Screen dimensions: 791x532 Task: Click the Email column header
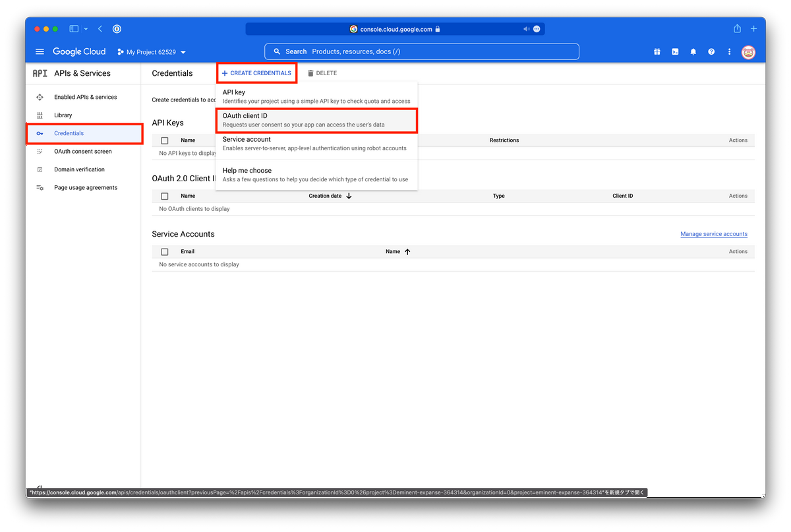click(188, 252)
